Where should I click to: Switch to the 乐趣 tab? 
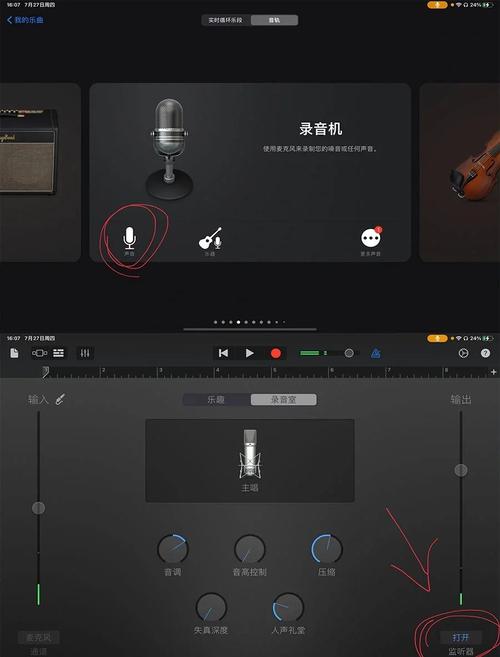tap(217, 399)
